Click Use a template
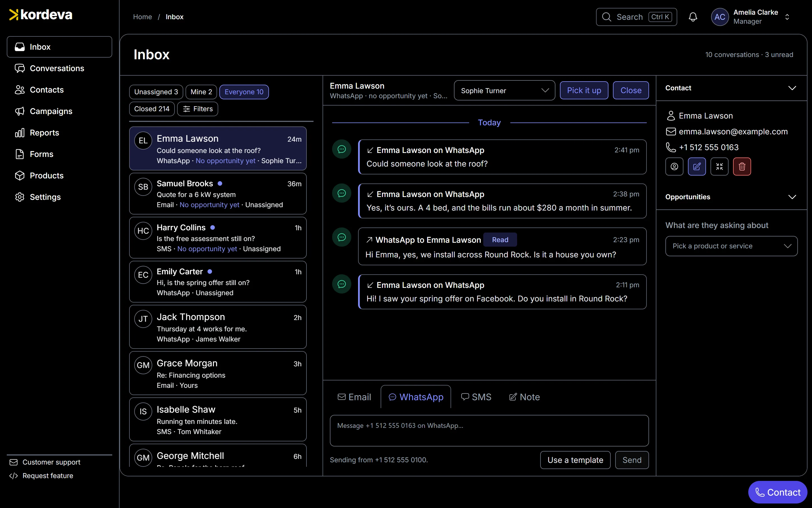The width and height of the screenshot is (812, 508). point(575,460)
